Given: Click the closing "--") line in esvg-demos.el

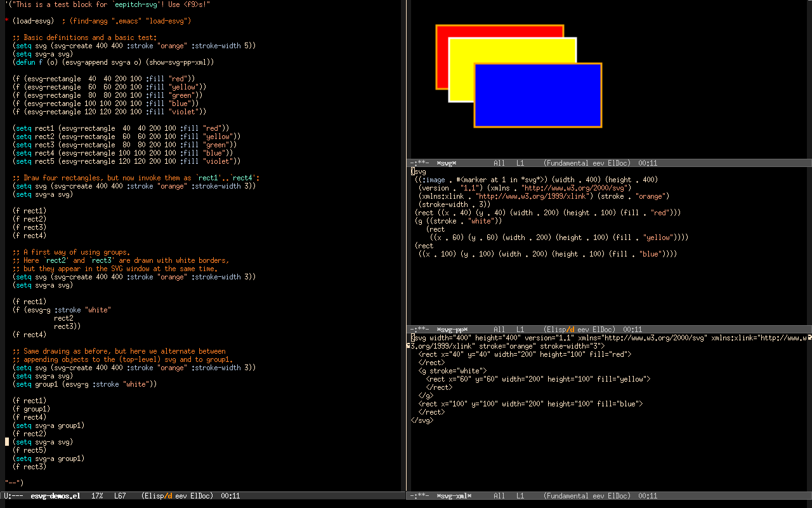Looking at the screenshot, I should [x=15, y=483].
